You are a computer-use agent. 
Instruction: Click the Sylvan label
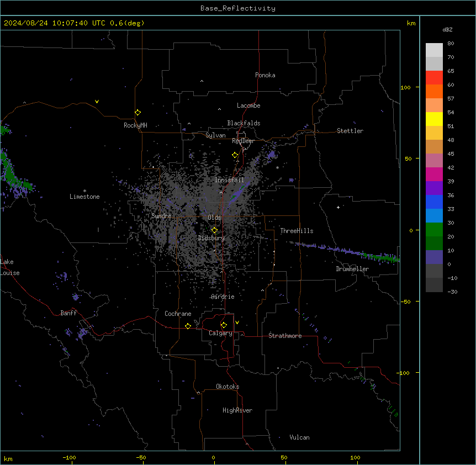215,135
